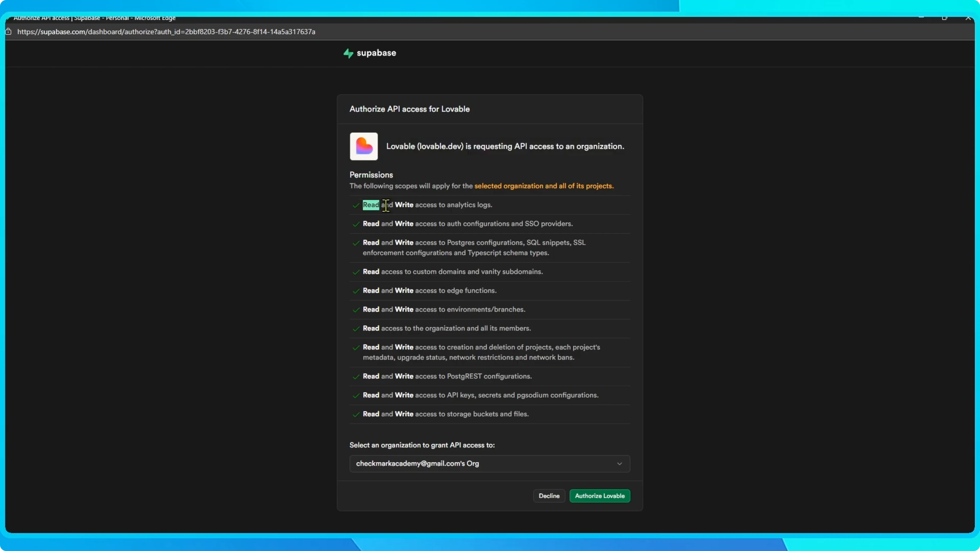Click 'access to environments/branches' text

(x=470, y=310)
